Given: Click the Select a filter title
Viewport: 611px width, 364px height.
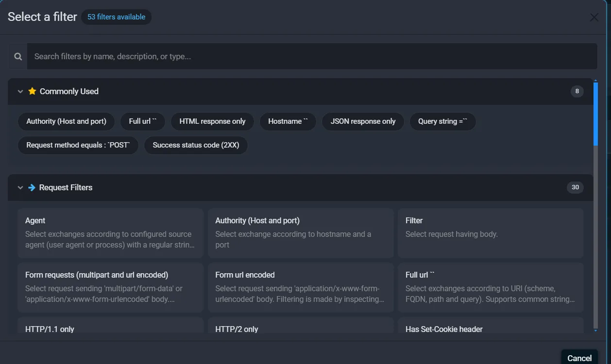Looking at the screenshot, I should pyautogui.click(x=42, y=17).
